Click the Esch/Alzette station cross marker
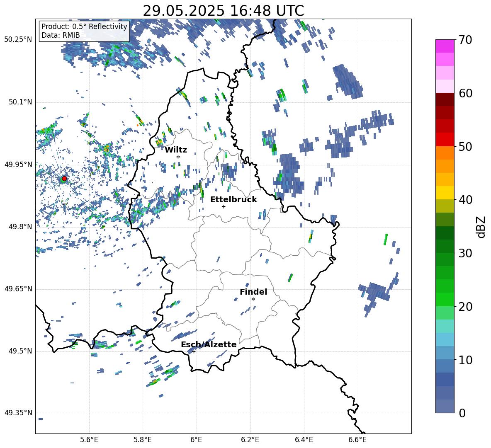 (x=194, y=351)
